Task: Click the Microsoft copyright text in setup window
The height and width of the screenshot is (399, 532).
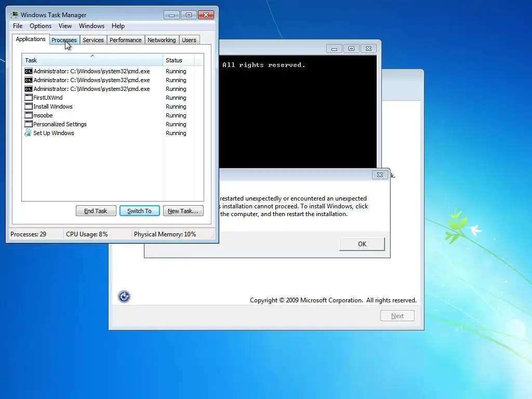Action: click(333, 300)
